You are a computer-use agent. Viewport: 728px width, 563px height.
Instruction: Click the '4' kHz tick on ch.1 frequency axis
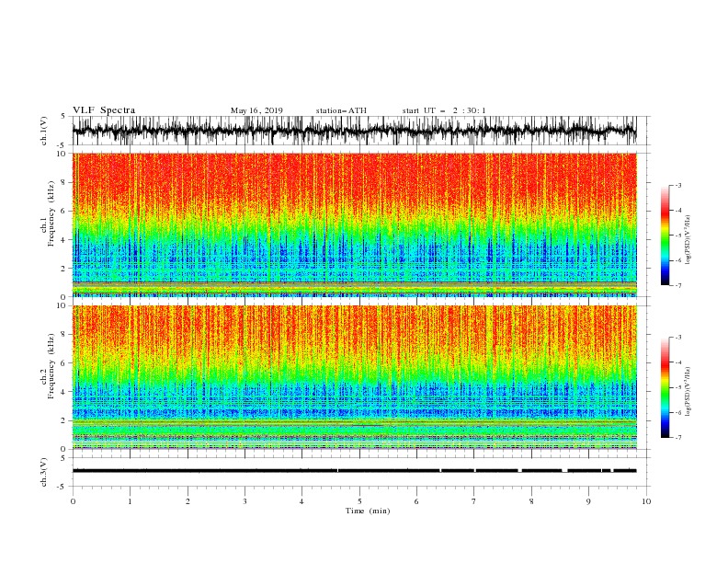click(63, 240)
